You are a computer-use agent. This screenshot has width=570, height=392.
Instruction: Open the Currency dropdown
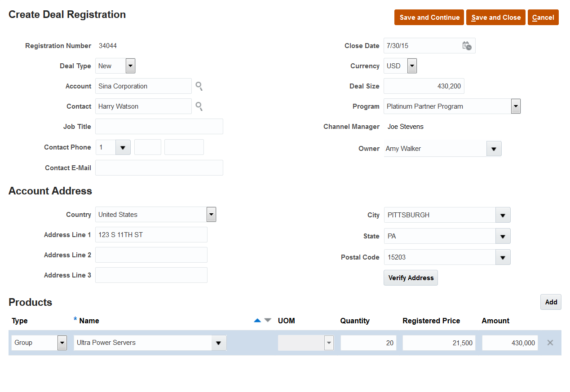(x=412, y=66)
